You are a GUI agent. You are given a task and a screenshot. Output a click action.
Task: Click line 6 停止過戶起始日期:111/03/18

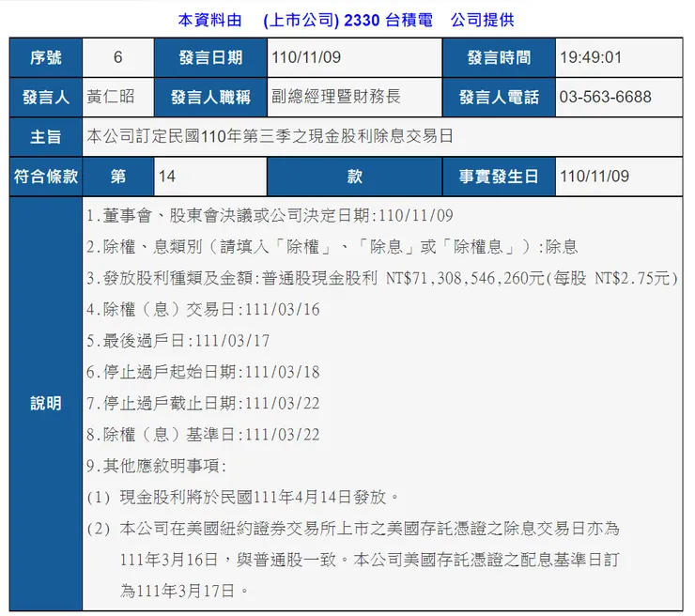click(x=203, y=372)
